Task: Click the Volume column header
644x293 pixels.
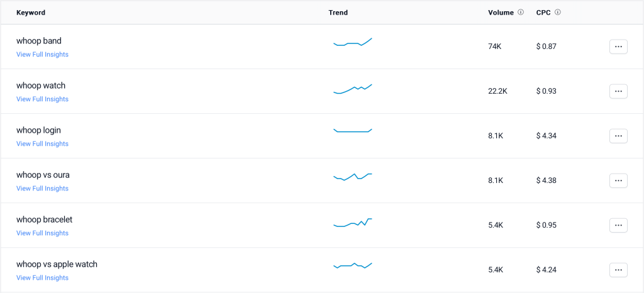Action: 501,13
